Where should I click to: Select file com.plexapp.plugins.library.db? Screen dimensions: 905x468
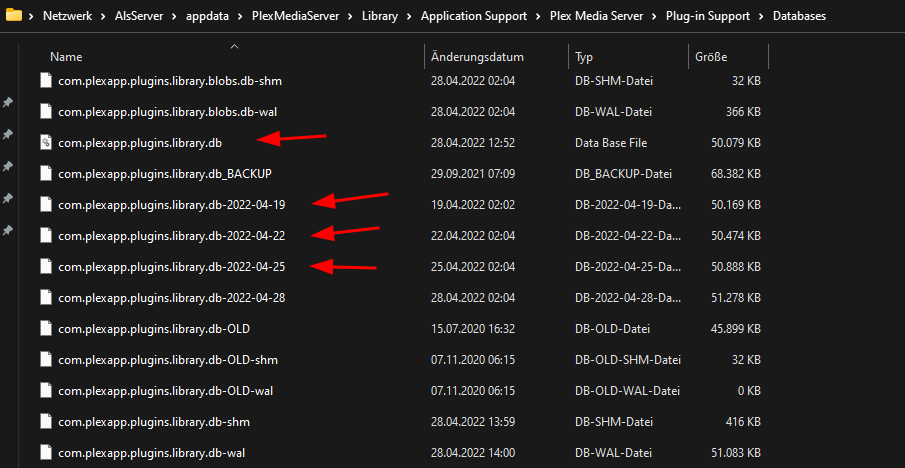click(140, 143)
